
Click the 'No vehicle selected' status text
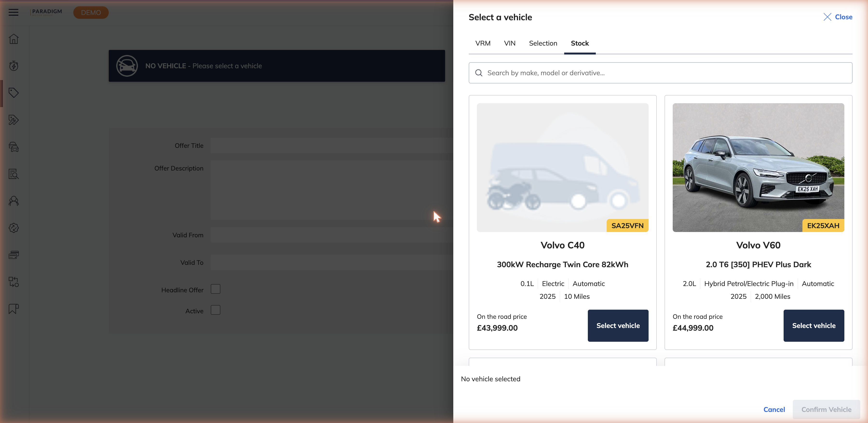tap(490, 379)
